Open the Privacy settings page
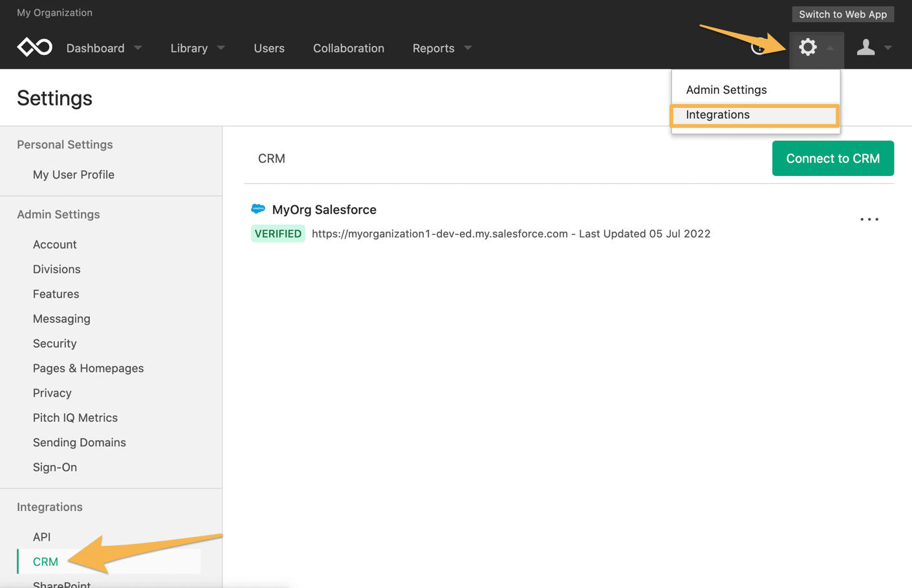The height and width of the screenshot is (588, 912). pos(52,393)
